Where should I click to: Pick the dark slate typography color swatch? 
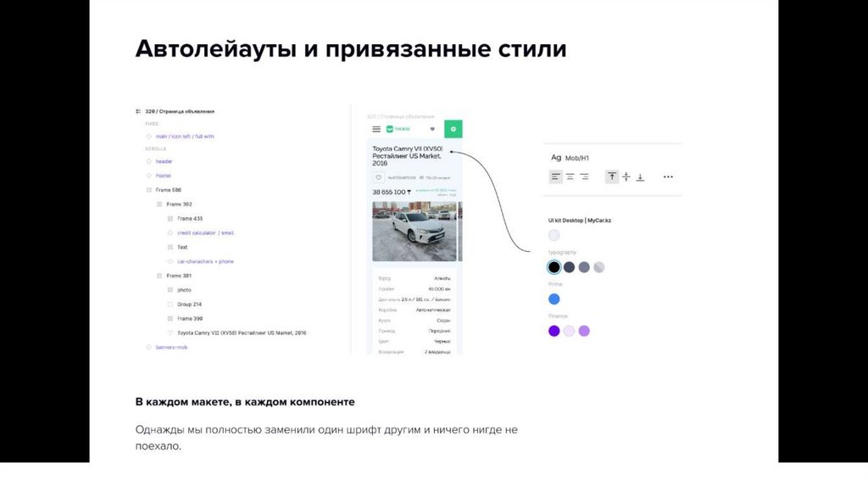(x=569, y=267)
